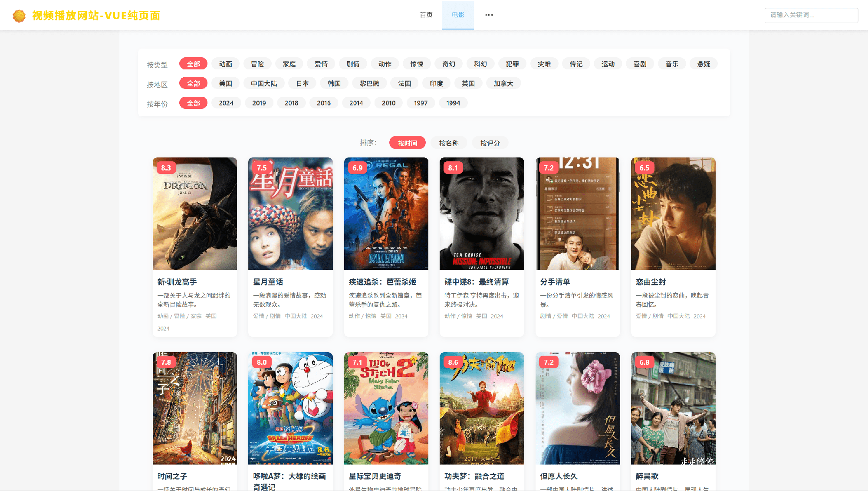Go to 首页 navigation tab
The image size is (868, 491).
(426, 15)
